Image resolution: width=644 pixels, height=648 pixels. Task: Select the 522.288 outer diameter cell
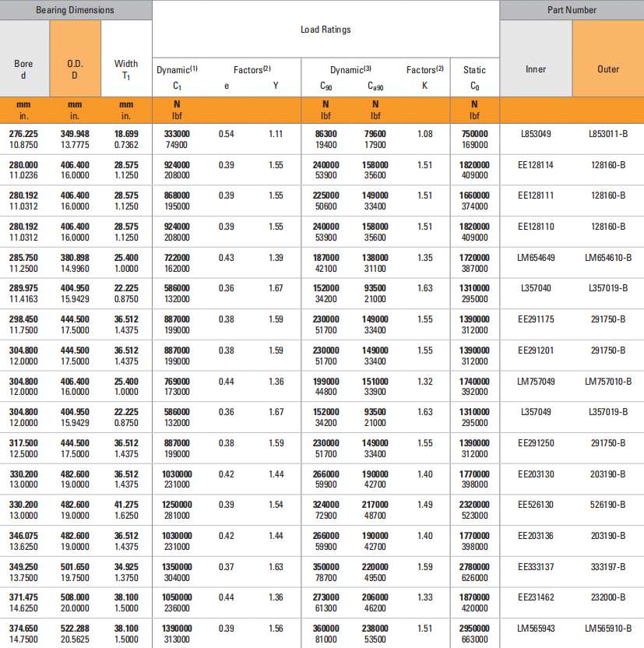point(75,628)
